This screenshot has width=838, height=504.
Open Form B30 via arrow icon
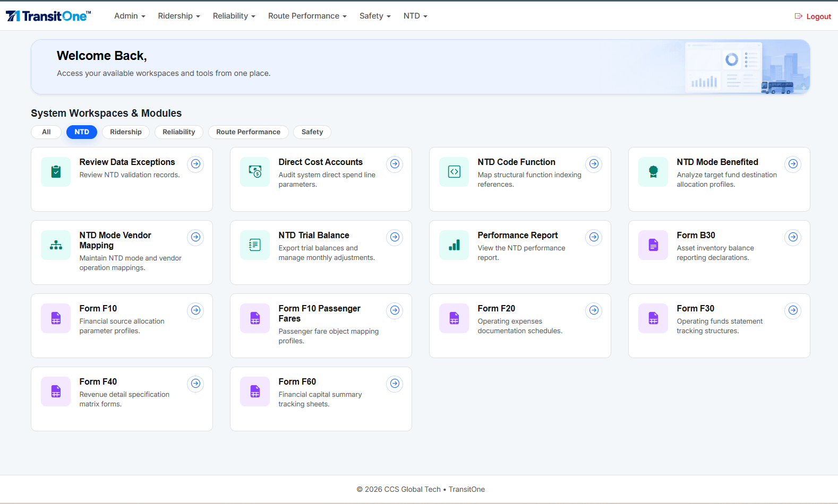(793, 237)
